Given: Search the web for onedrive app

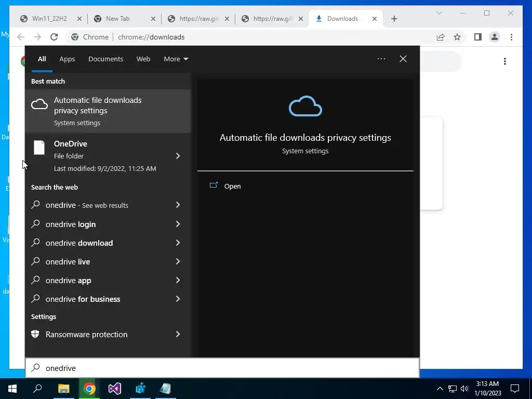Looking at the screenshot, I should click(68, 281).
